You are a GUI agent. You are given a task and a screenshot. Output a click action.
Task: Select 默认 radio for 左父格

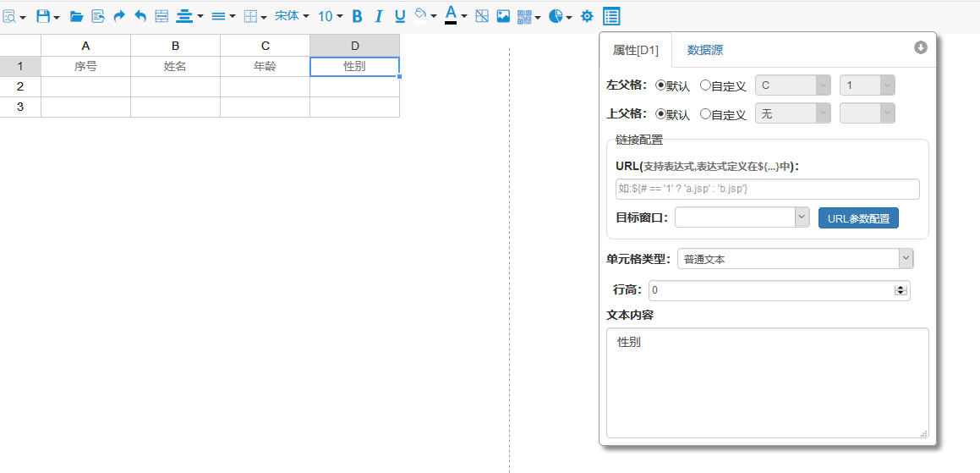661,85
